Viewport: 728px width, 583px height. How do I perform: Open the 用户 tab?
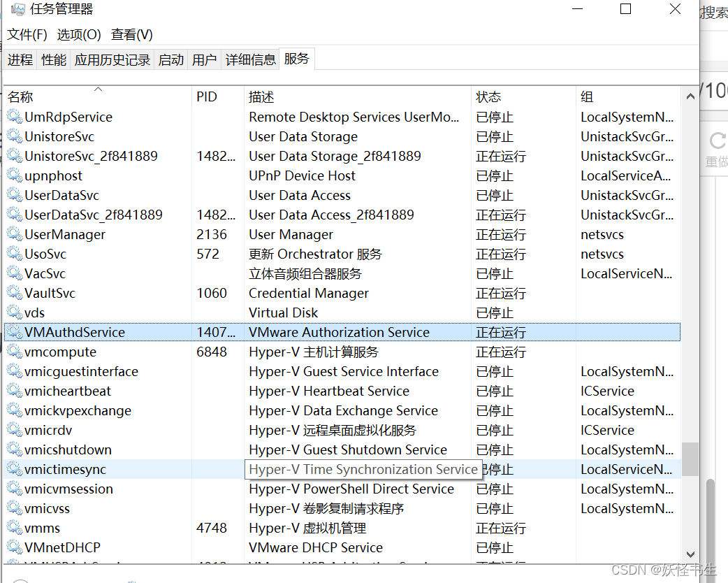point(204,59)
